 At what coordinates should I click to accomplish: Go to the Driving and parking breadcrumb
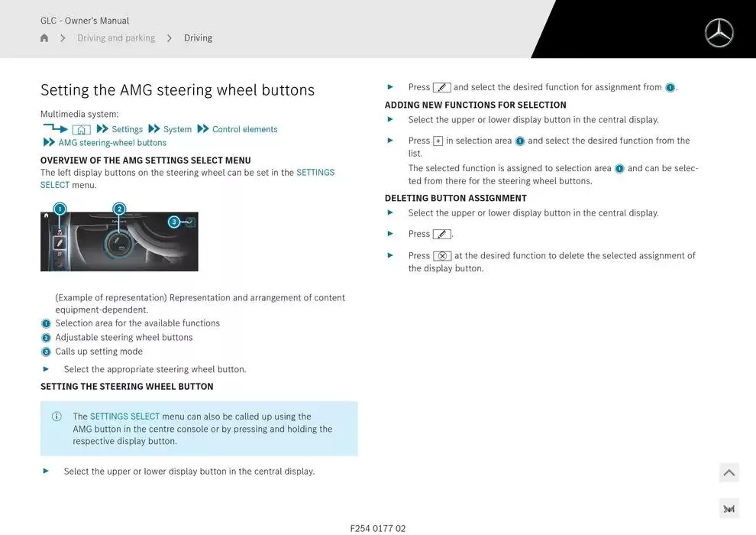[x=116, y=38]
